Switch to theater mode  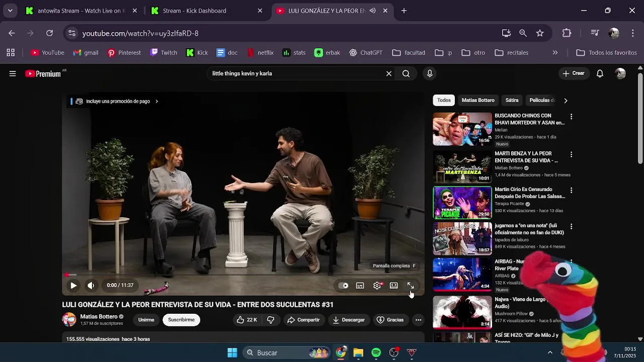coord(394,286)
